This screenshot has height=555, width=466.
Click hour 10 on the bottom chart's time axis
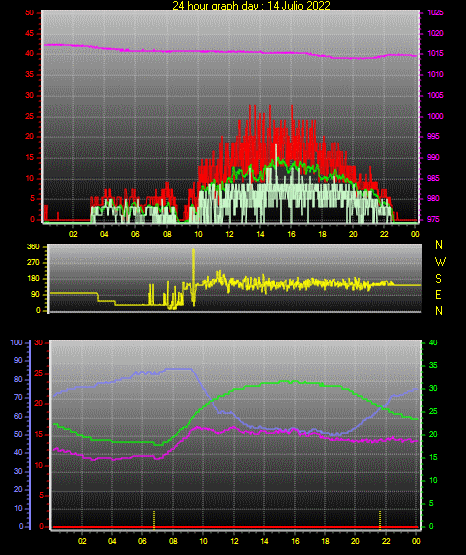point(203,541)
